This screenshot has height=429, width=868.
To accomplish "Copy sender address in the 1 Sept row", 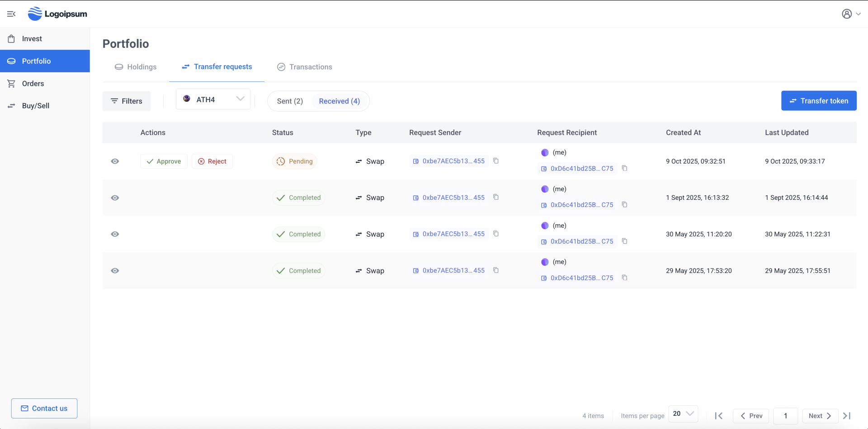I will point(496,197).
